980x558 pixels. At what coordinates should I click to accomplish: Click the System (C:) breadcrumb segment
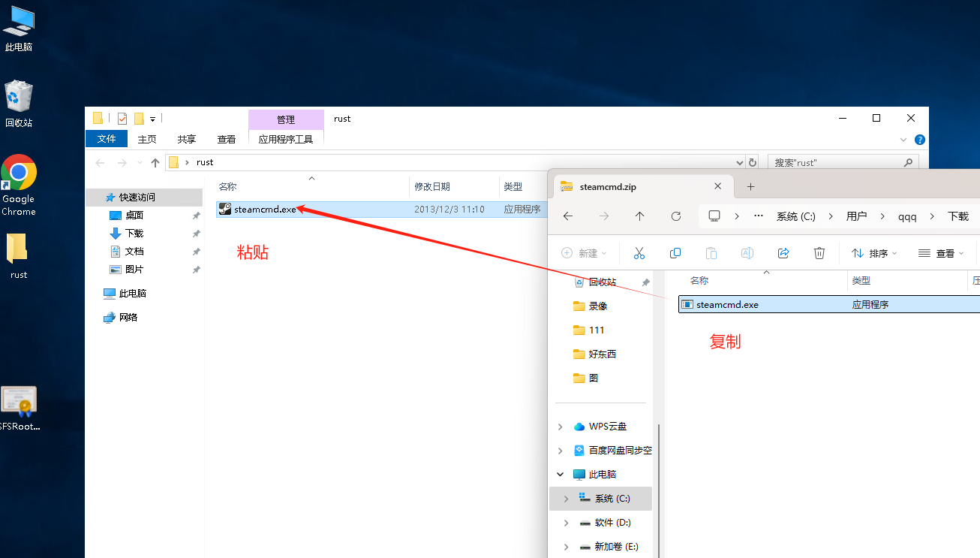[x=795, y=216]
